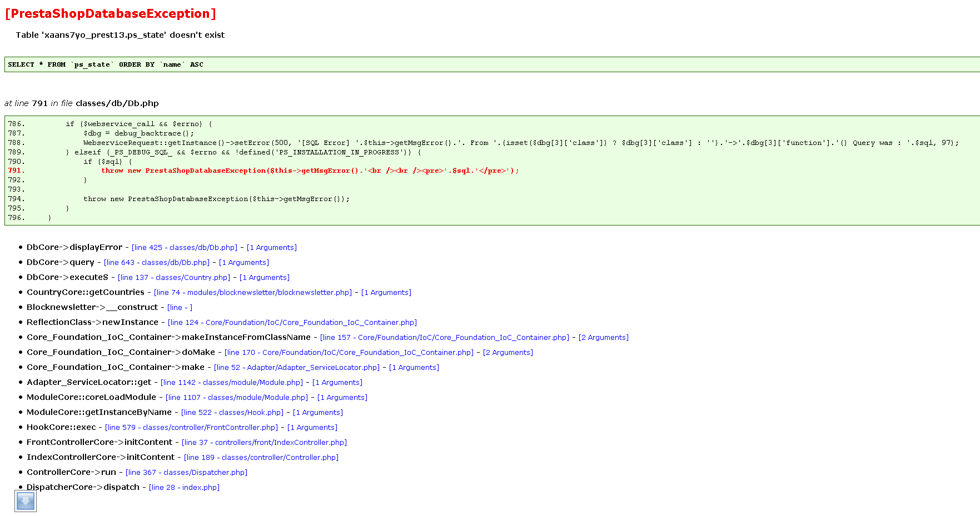Open the 'line 522 - classes/Hook.php' link

pos(232,413)
